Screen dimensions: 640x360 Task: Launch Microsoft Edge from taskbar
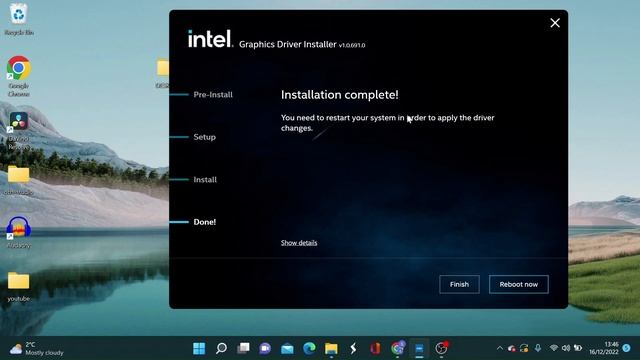pos(309,349)
